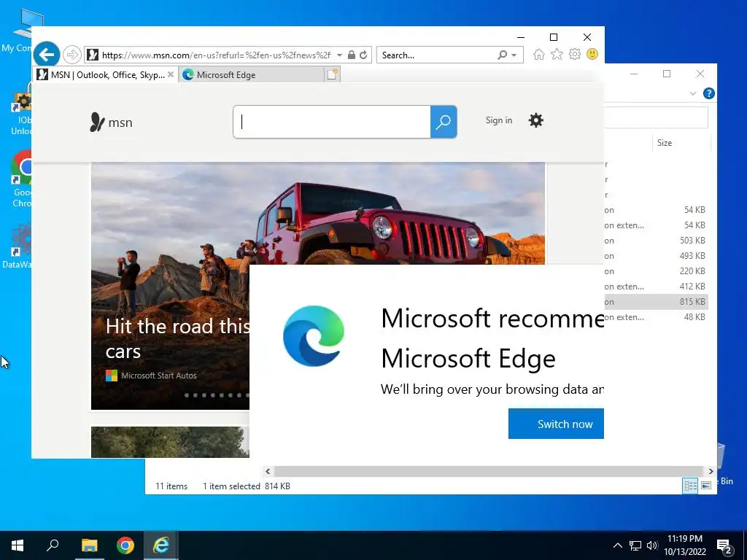Click File Explorer horizontal scrollbar left arrow
Screen dimensions: 747x560
[x=268, y=472]
